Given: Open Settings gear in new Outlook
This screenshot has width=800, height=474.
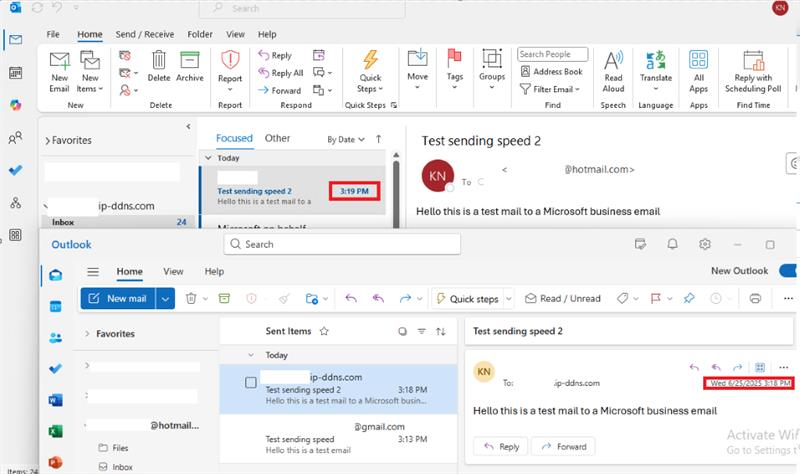Looking at the screenshot, I should pos(705,244).
